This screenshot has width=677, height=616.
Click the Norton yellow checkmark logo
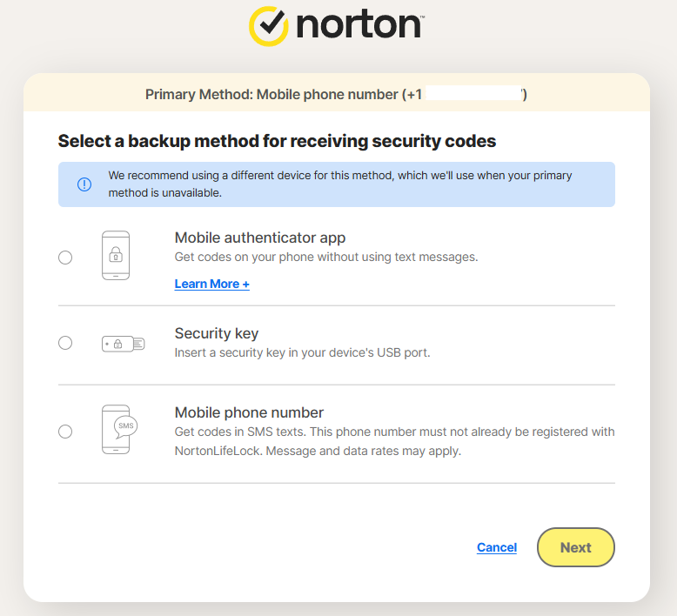269,26
